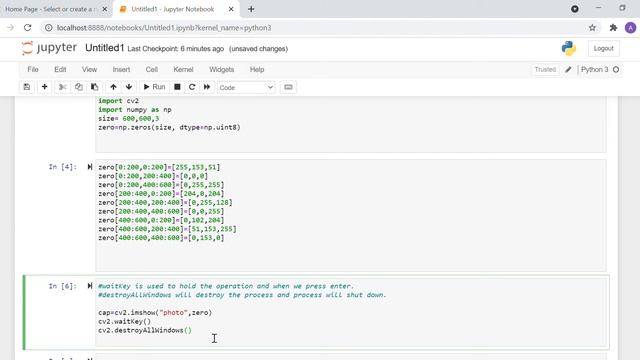Open the command palette keyboard icon

[288, 87]
